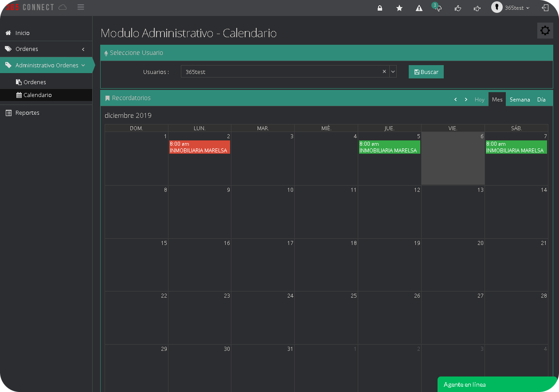The image size is (559, 392).
Task: Open the star favorites icon
Action: tap(399, 8)
